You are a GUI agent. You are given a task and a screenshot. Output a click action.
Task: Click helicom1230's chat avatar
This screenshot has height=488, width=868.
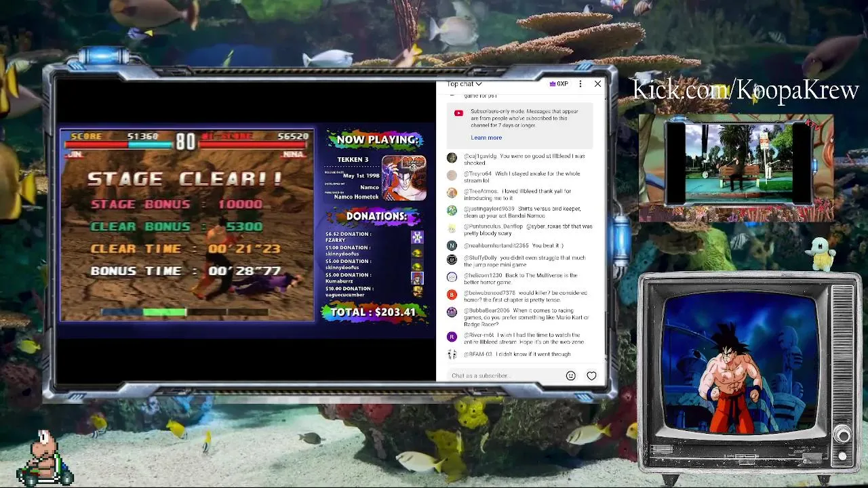point(452,277)
